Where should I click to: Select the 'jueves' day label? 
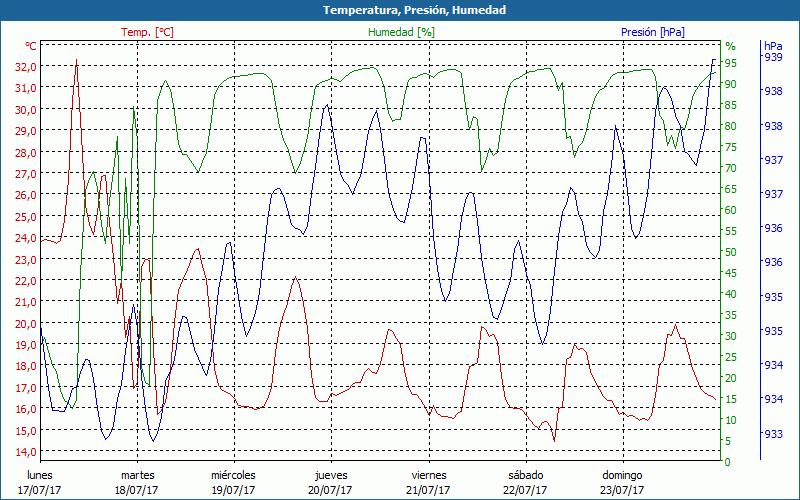point(330,475)
